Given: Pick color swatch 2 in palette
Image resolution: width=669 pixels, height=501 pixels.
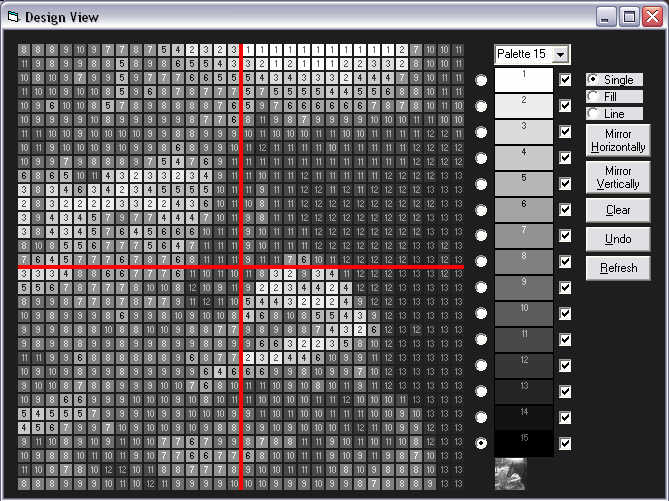Looking at the screenshot, I should (x=524, y=106).
